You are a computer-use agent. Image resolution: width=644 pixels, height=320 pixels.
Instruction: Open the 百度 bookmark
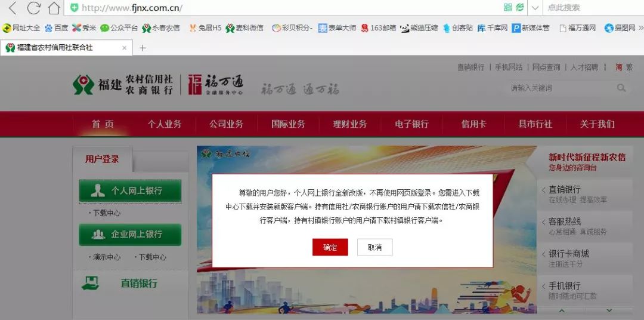tap(56, 28)
